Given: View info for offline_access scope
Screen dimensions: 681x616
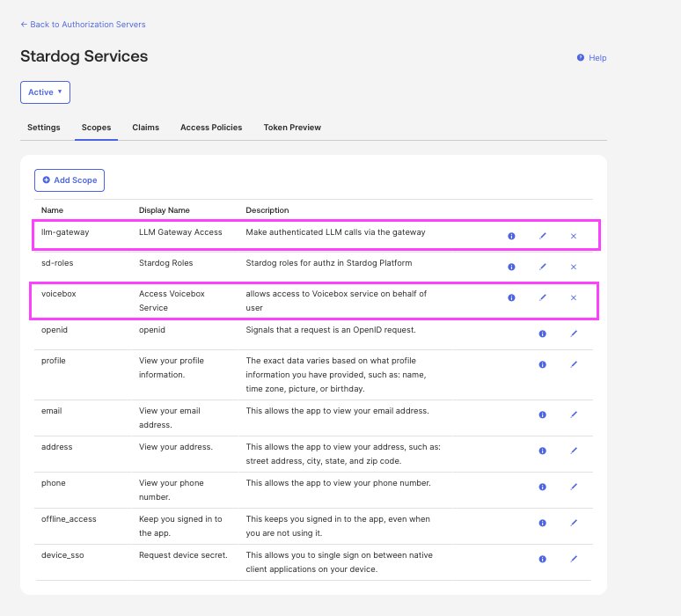Looking at the screenshot, I should (x=543, y=523).
